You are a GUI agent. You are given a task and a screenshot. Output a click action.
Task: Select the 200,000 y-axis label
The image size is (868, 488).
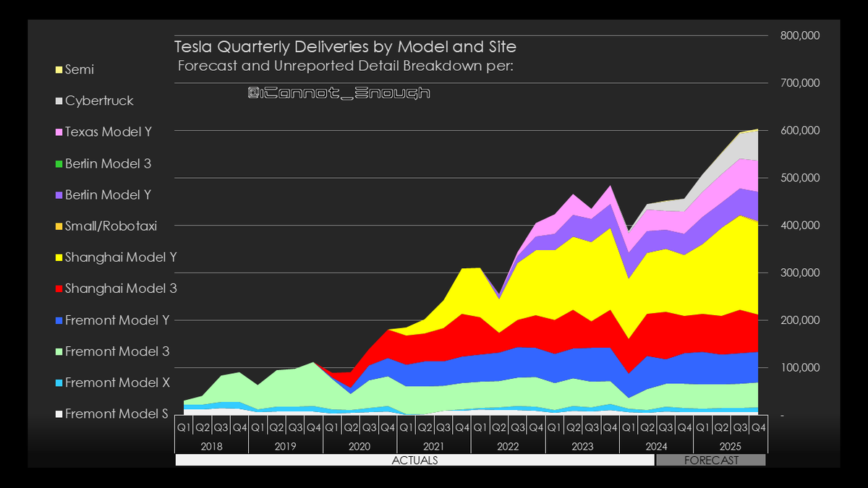point(800,320)
